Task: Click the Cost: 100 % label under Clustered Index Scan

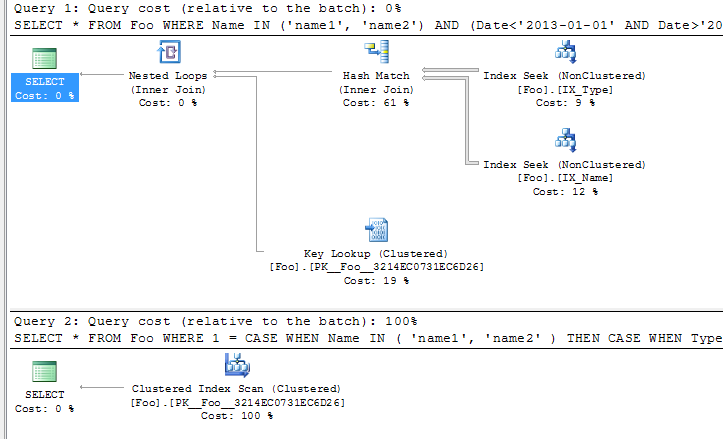Action: [x=237, y=415]
